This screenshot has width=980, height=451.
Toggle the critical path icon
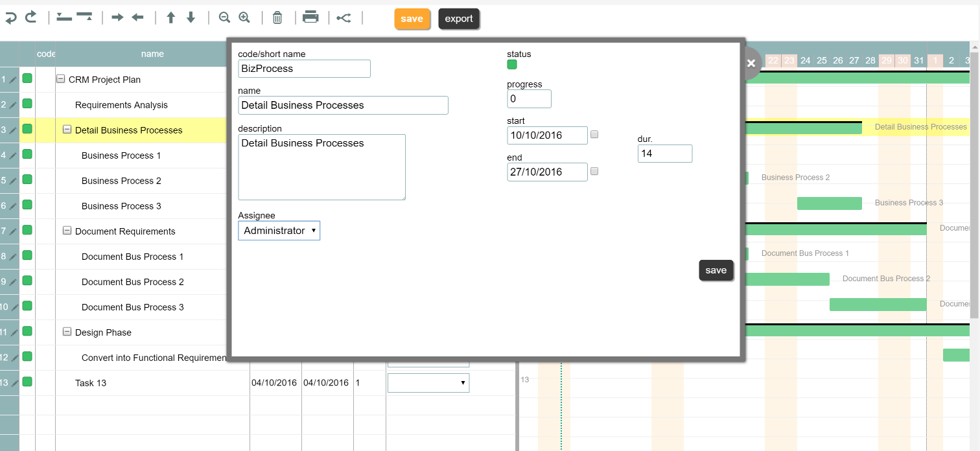(344, 18)
